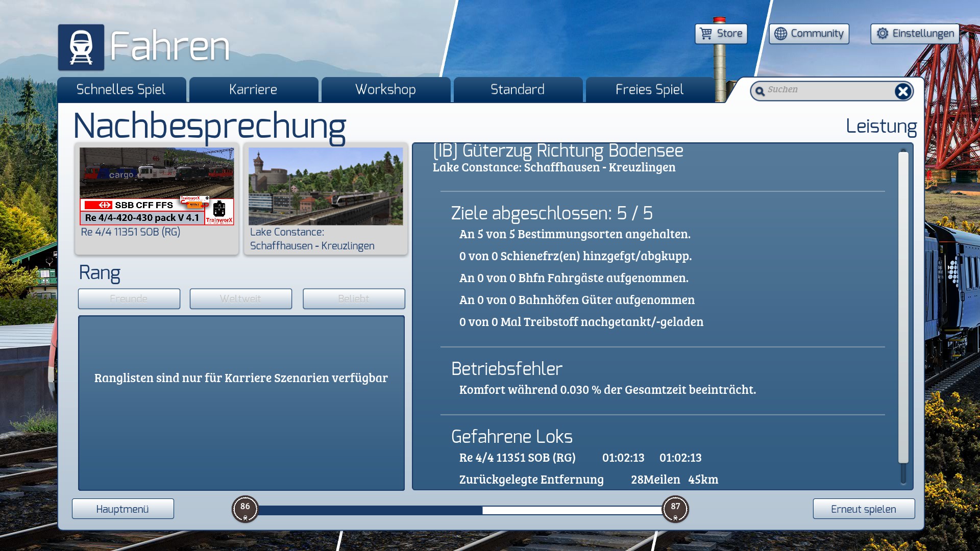Show Beliebt ranking list

(353, 299)
